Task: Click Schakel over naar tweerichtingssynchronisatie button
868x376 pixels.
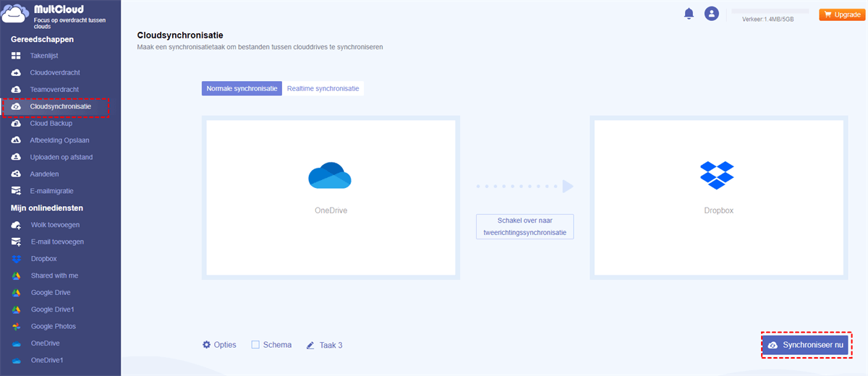Action: click(x=524, y=226)
